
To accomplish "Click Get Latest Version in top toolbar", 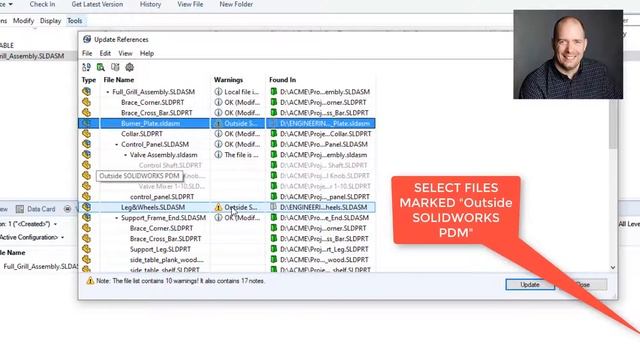I will click(x=97, y=4).
